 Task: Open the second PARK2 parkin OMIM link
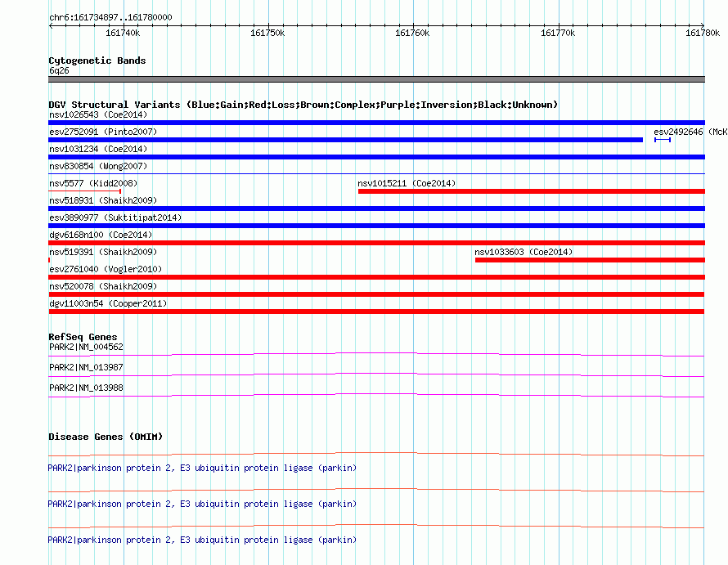tap(202, 504)
